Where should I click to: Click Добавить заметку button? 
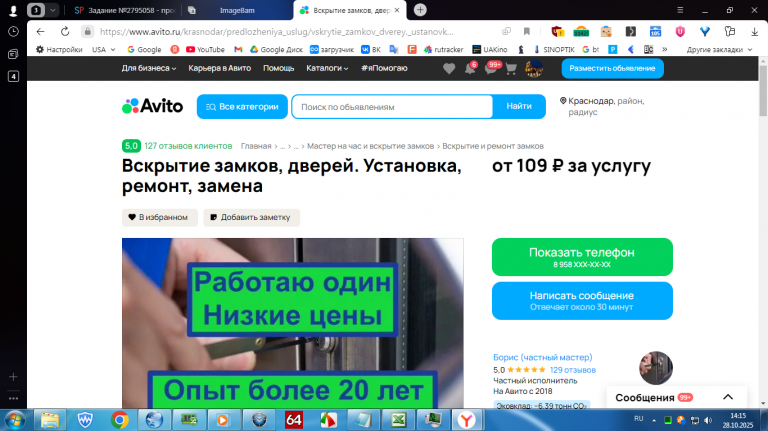click(x=251, y=217)
